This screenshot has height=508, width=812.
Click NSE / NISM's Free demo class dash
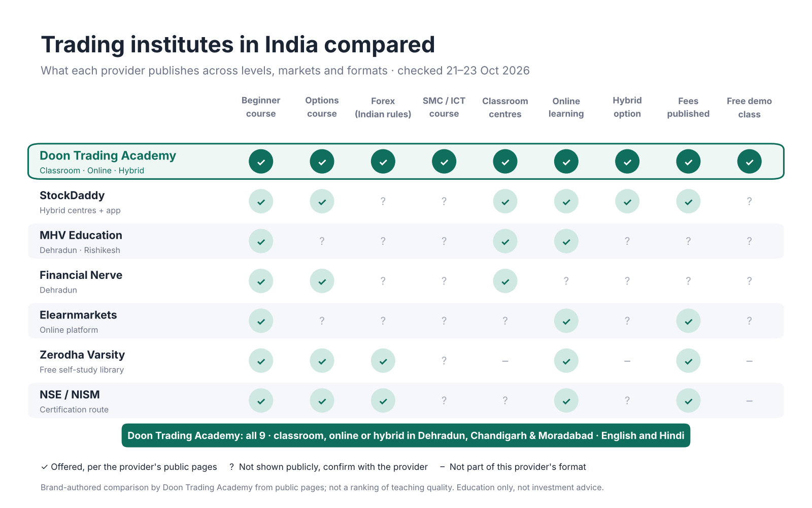click(749, 401)
